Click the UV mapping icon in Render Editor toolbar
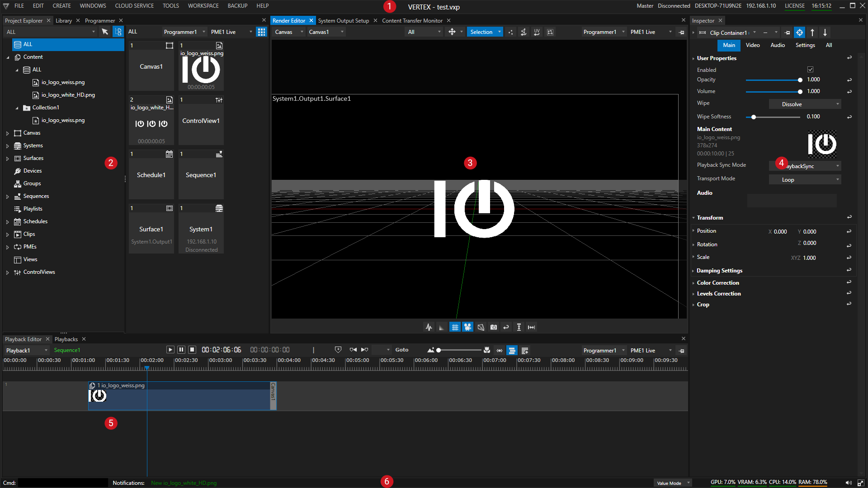Screen dimensions: 868x488 (537, 32)
